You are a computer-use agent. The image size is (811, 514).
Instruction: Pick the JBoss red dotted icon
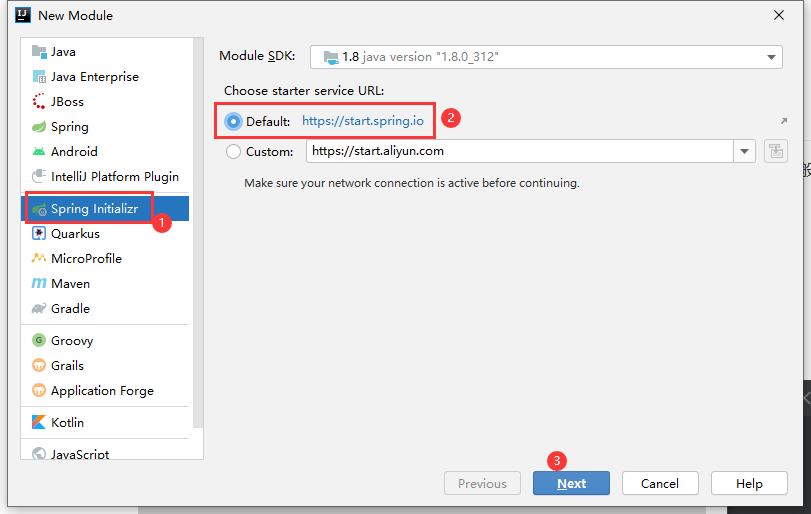39,101
